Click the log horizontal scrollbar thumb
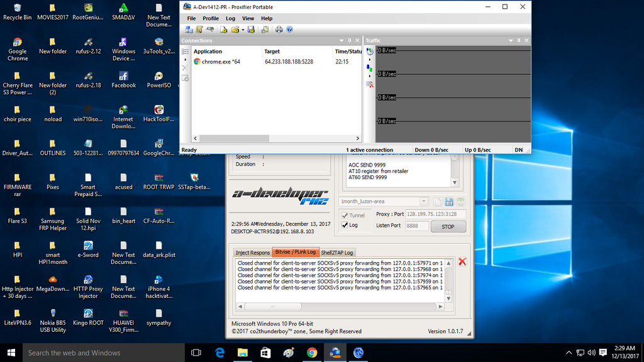 [273, 307]
